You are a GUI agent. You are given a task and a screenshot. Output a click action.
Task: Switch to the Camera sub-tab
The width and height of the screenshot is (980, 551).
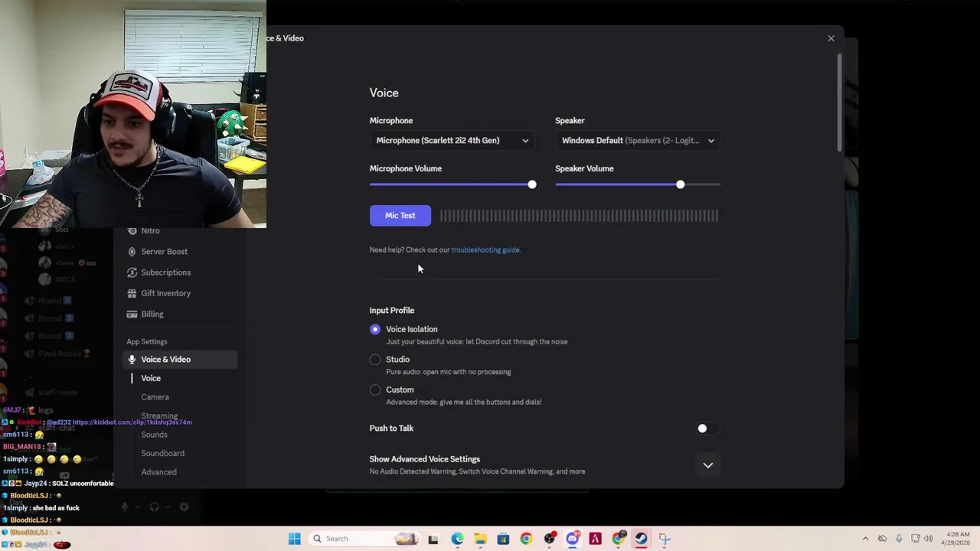point(155,397)
